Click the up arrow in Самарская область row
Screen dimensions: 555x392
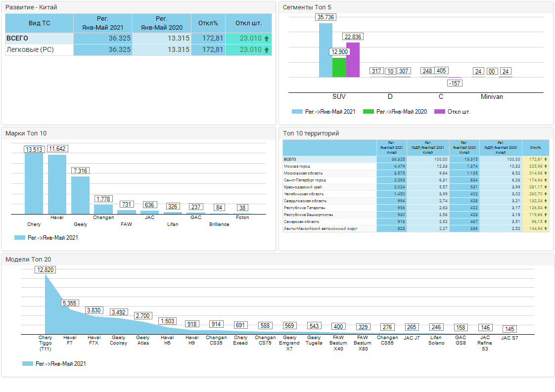(x=546, y=222)
